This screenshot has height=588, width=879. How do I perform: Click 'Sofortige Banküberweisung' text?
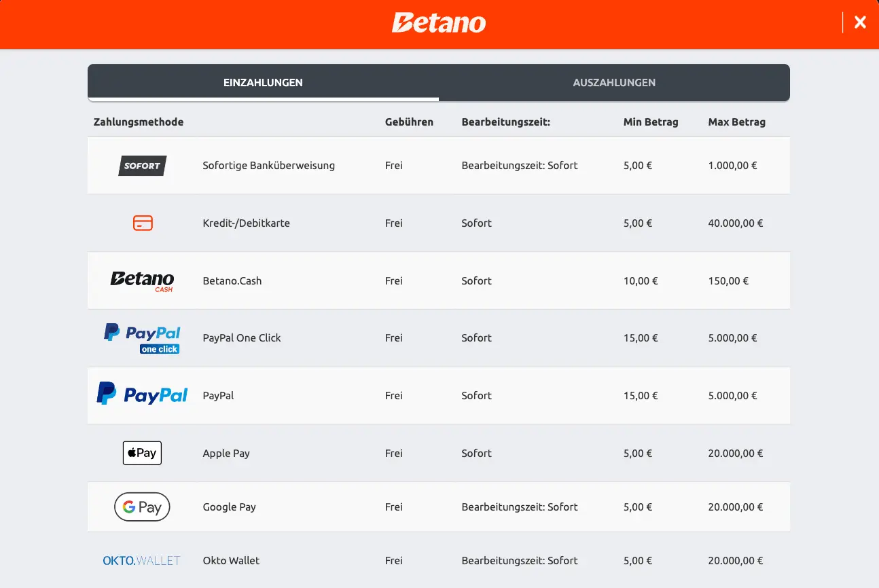pyautogui.click(x=268, y=165)
